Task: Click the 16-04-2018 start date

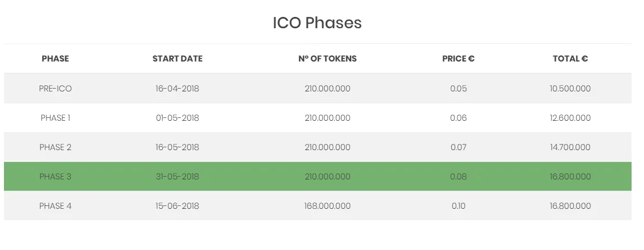Action: [178, 89]
